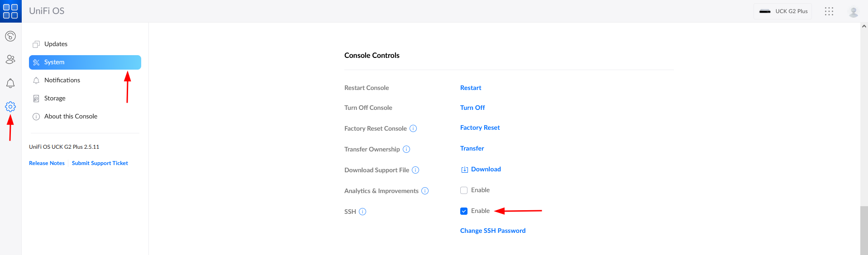Open the dashboard icon in left rail

tap(10, 36)
